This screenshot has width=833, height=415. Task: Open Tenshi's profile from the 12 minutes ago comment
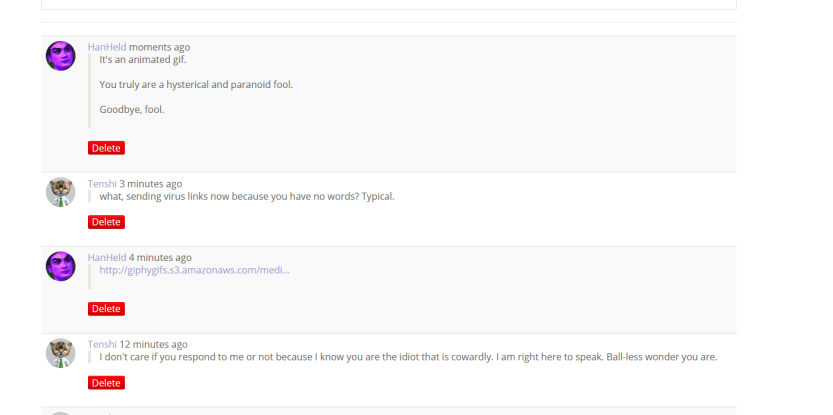(102, 345)
